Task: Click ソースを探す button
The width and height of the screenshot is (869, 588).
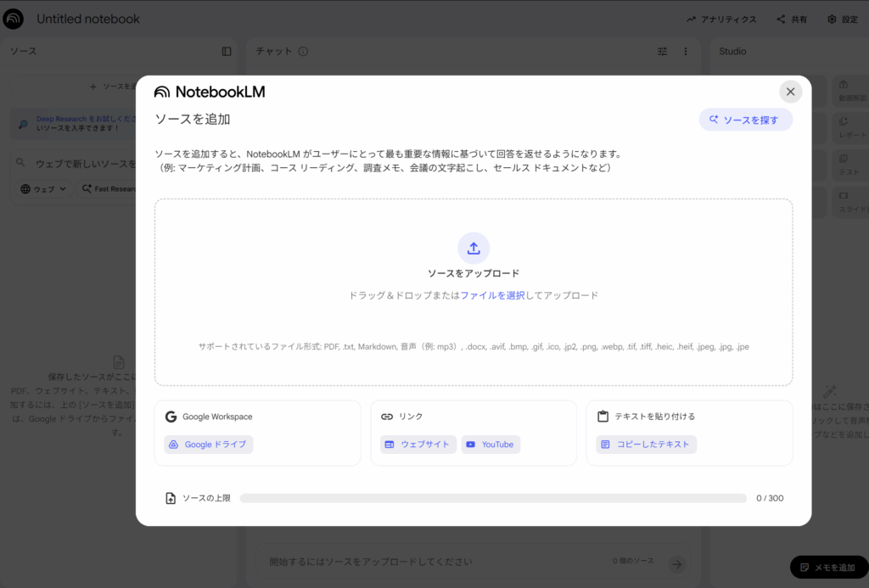Action: [x=745, y=120]
